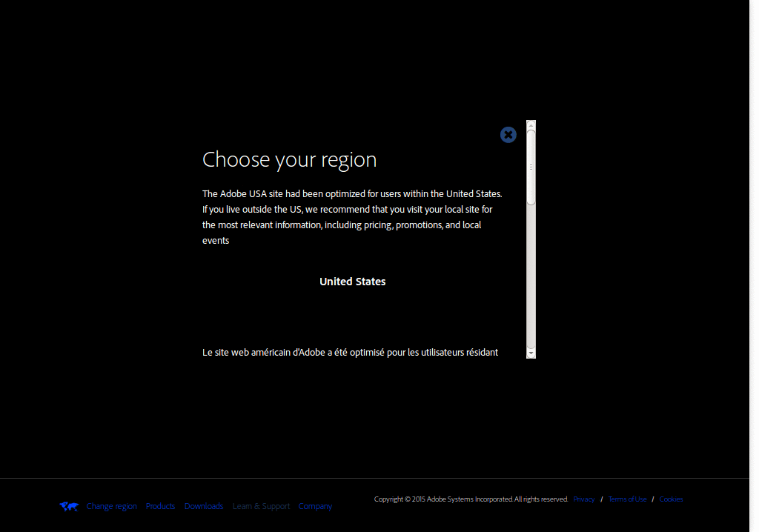Viewport: 759px width, 532px height.
Task: Open the Privacy link
Action: coord(584,499)
